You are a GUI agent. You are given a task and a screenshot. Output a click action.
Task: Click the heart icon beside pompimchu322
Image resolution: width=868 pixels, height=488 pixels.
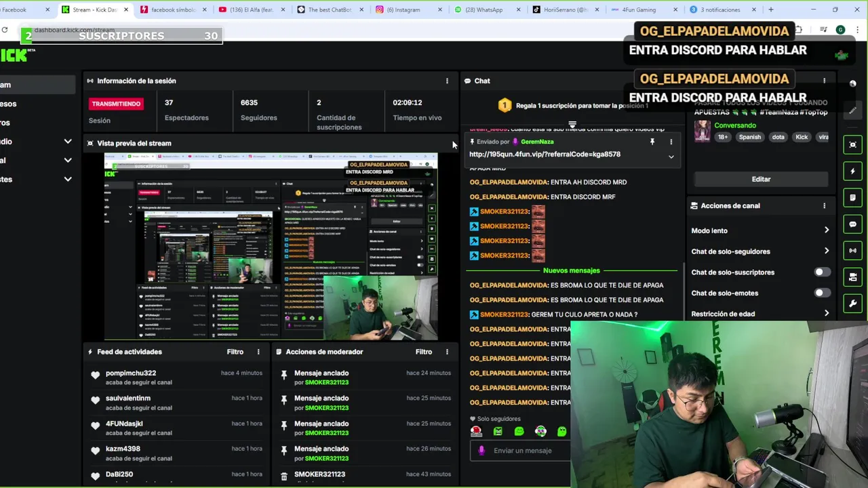95,375
